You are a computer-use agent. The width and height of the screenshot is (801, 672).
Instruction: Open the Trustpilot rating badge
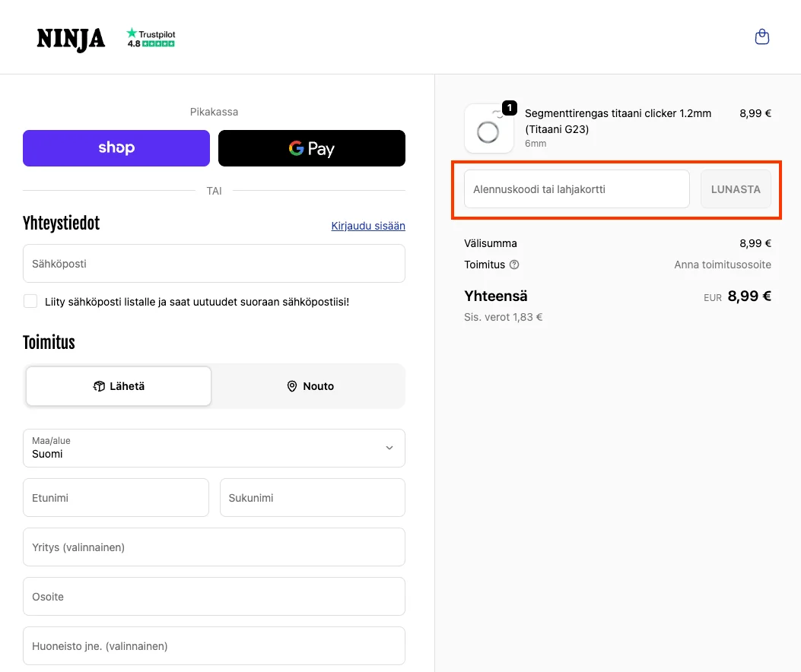(x=151, y=38)
